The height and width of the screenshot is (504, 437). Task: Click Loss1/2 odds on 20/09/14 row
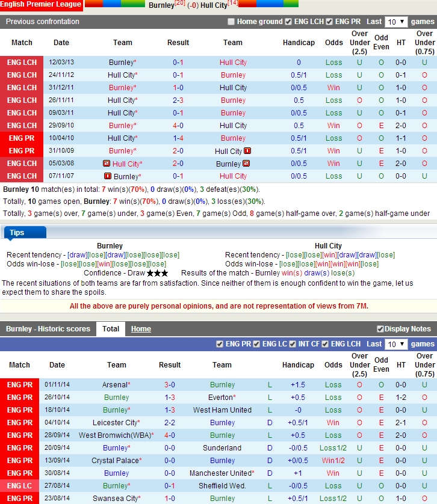click(333, 448)
